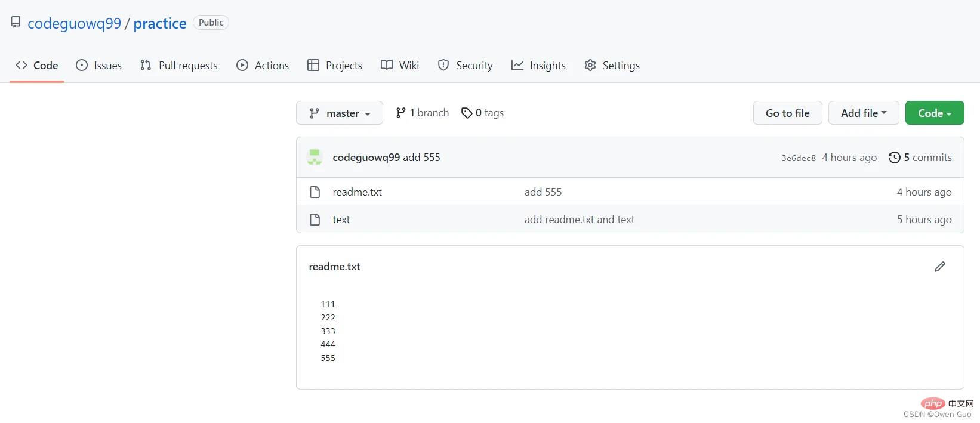This screenshot has height=423, width=980.
Task: Open the green Code dropdown
Action: click(934, 113)
